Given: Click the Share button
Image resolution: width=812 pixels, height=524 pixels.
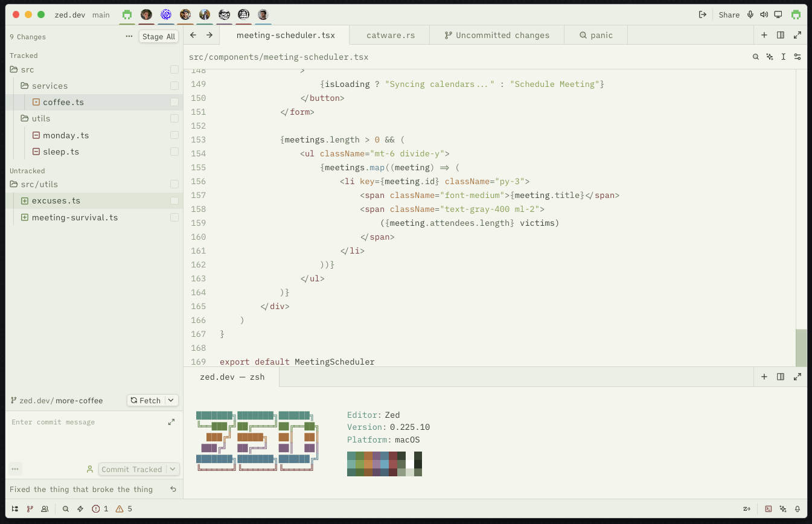Looking at the screenshot, I should coord(729,14).
